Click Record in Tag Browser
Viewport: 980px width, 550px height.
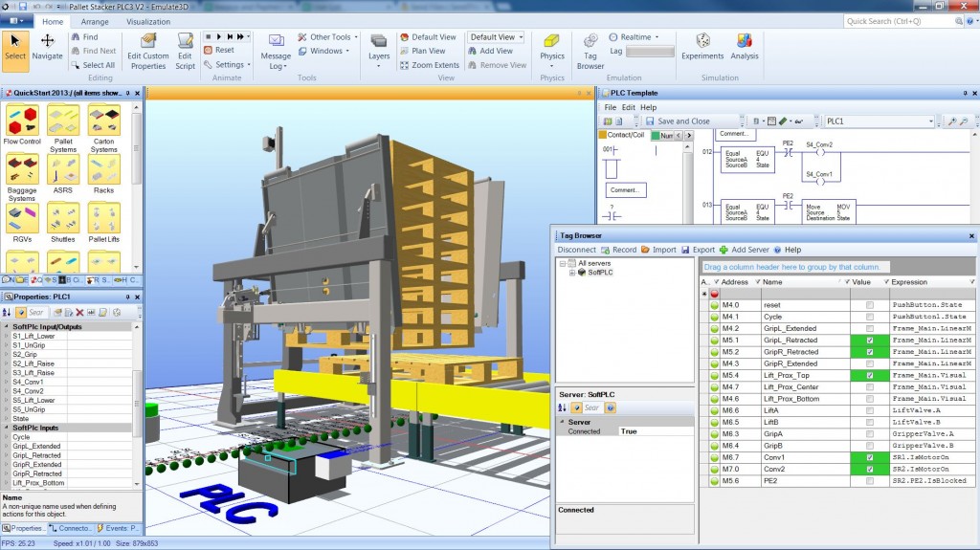tap(619, 250)
